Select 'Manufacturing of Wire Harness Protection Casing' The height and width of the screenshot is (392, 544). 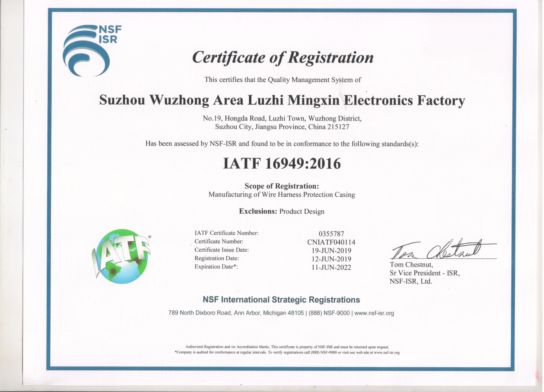click(x=282, y=194)
